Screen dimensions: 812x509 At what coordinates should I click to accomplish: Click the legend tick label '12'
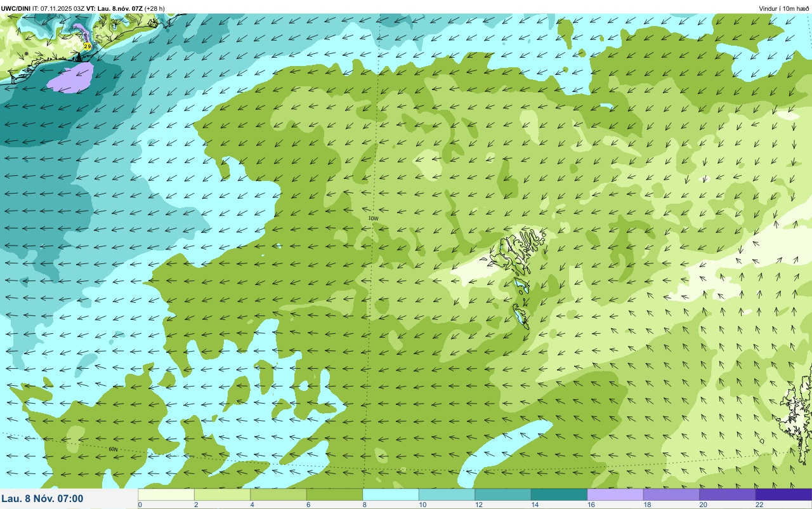478,505
